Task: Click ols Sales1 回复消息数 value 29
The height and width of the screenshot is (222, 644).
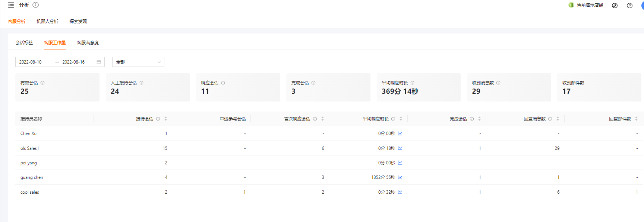Action: click(x=557, y=148)
